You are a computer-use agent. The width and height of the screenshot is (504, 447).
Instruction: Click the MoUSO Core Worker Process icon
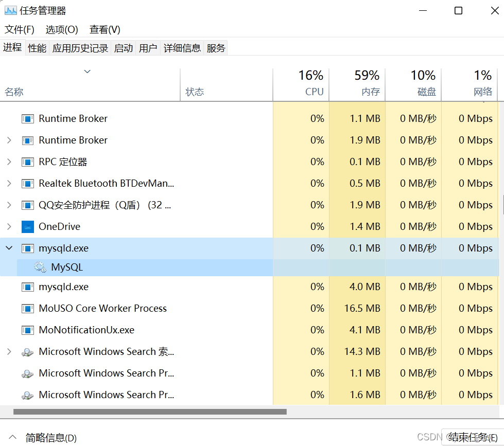point(28,309)
